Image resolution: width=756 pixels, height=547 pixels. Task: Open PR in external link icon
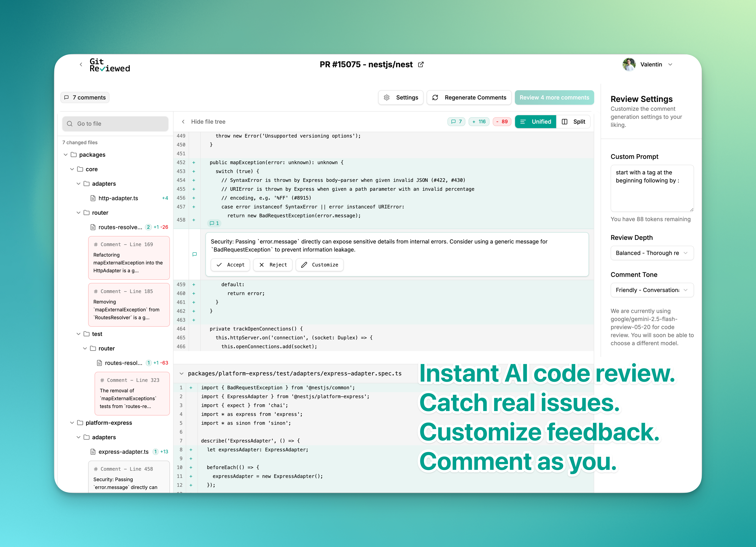[421, 64]
